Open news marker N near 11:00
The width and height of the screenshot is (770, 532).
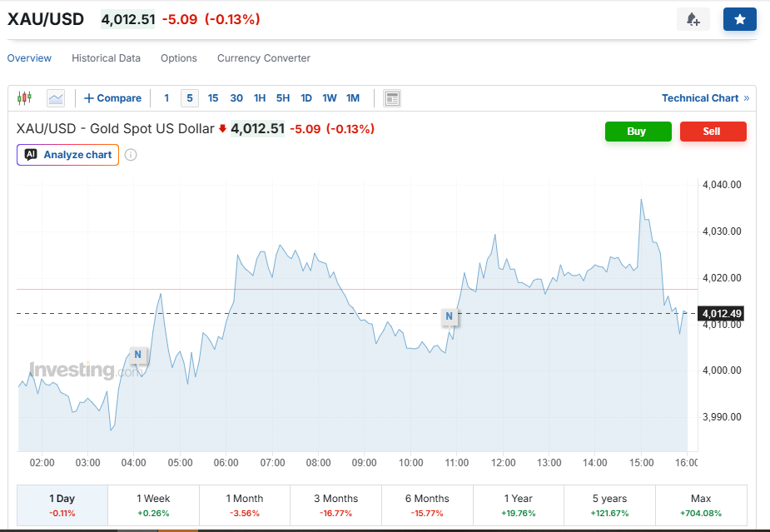[449, 316]
